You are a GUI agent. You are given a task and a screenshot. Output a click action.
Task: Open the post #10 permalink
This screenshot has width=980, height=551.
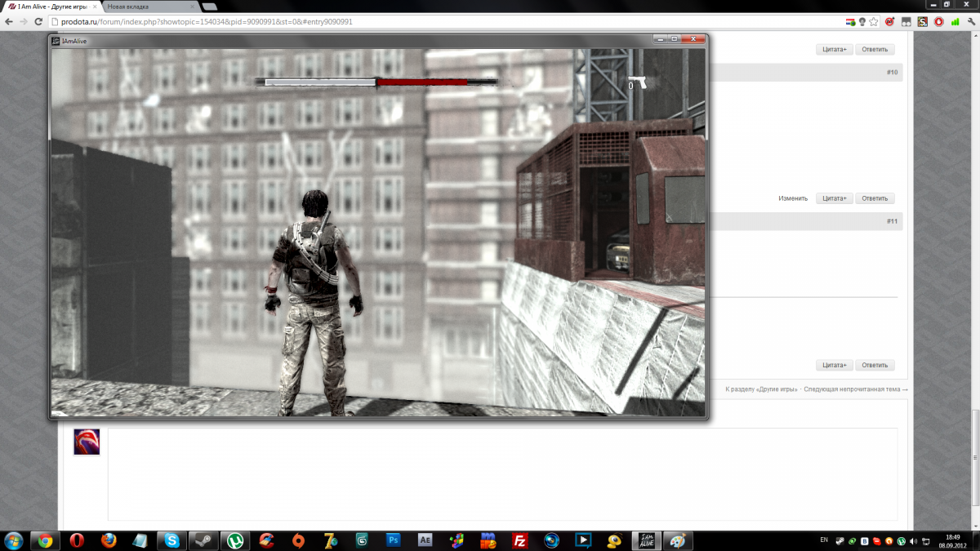tap(892, 73)
